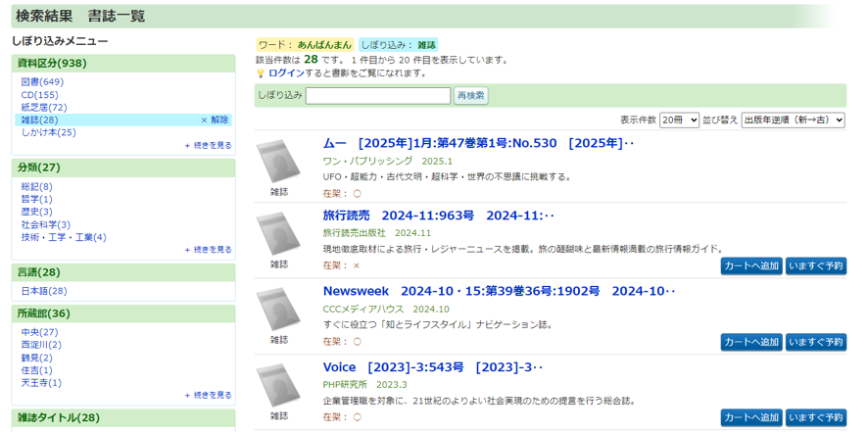Viewport: 868px width, 432px height.
Task: Filter classification by 技術・工学・工業(4)
Action: tap(64, 237)
